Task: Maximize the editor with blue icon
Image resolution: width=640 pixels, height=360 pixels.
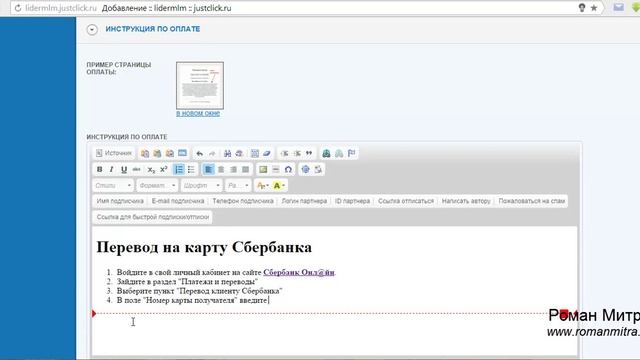Action: click(x=305, y=169)
